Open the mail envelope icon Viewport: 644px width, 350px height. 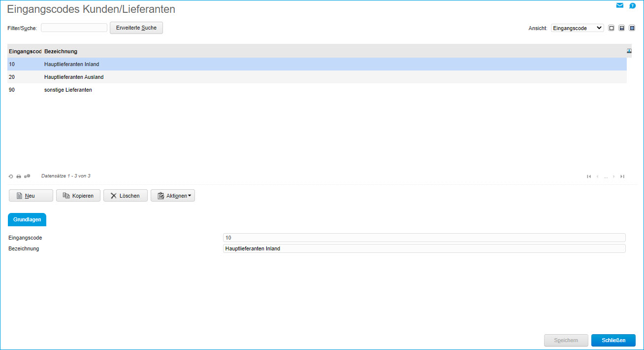click(620, 5)
